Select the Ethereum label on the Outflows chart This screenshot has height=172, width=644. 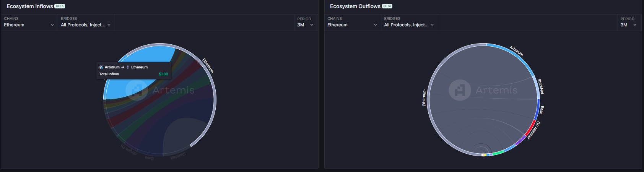pyautogui.click(x=424, y=98)
